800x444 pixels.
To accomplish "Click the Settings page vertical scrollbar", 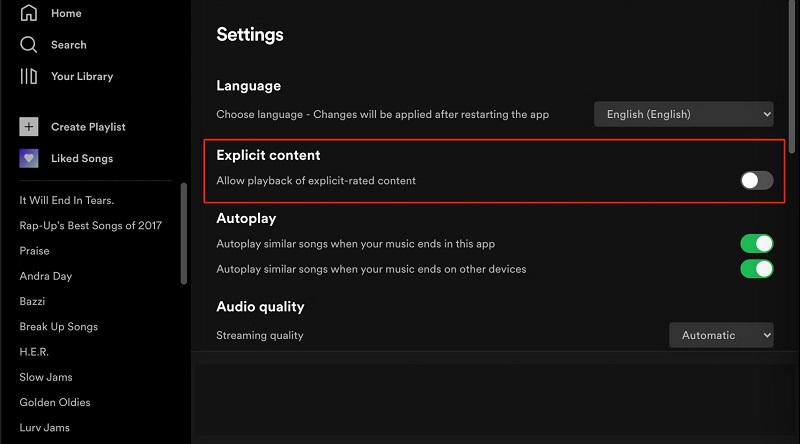I will 793,80.
